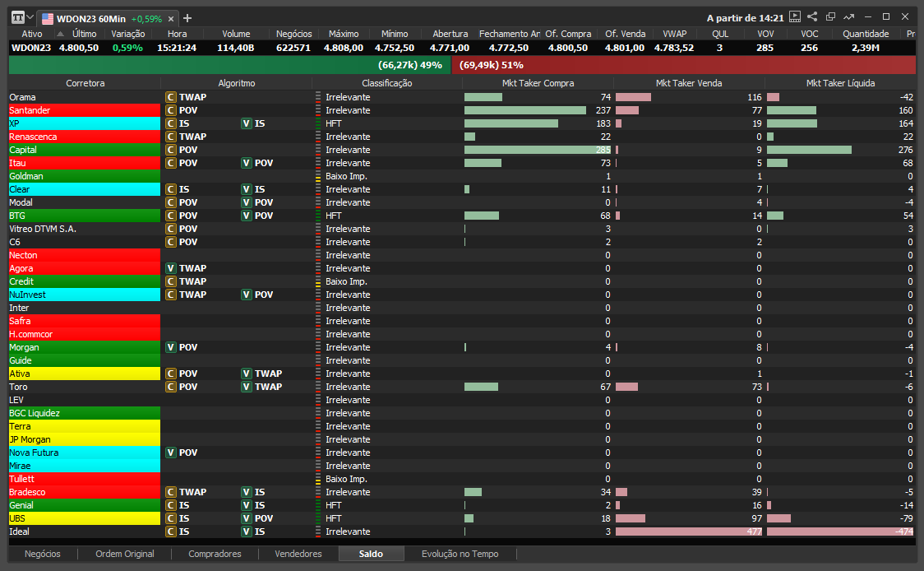Select the yellow Terra broker cell
The height and width of the screenshot is (571, 924).
click(x=85, y=426)
